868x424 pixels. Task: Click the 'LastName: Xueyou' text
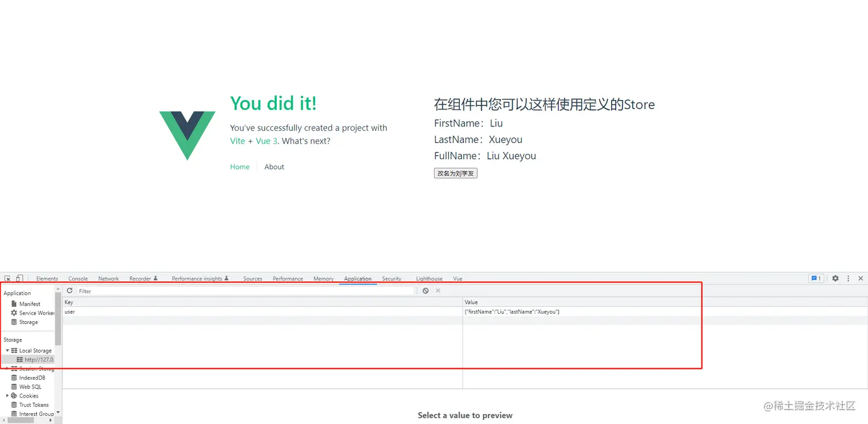[x=478, y=140]
